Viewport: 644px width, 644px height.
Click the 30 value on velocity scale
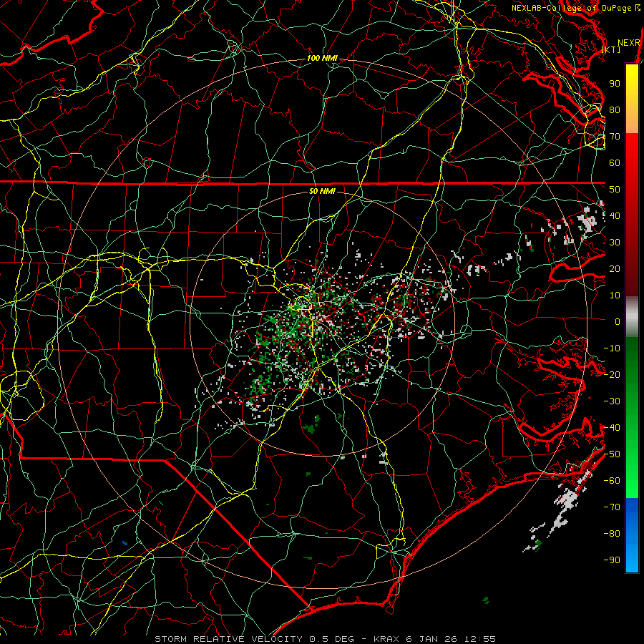pos(615,243)
